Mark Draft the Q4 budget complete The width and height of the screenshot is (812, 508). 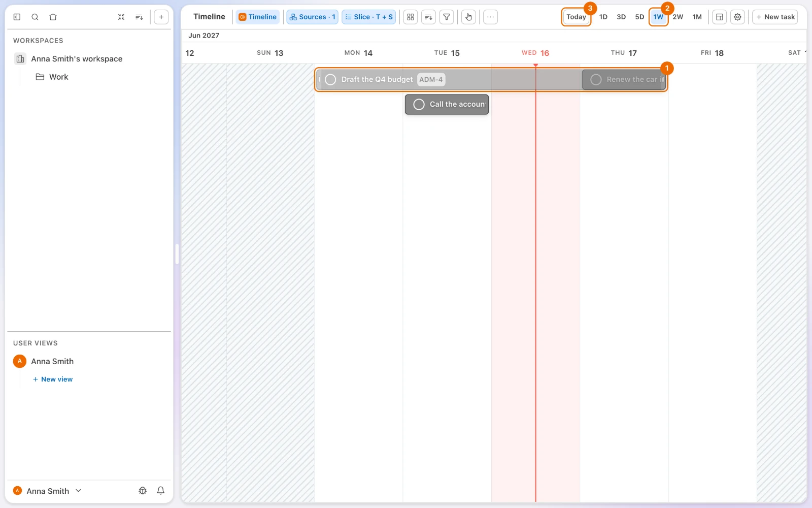coord(330,79)
